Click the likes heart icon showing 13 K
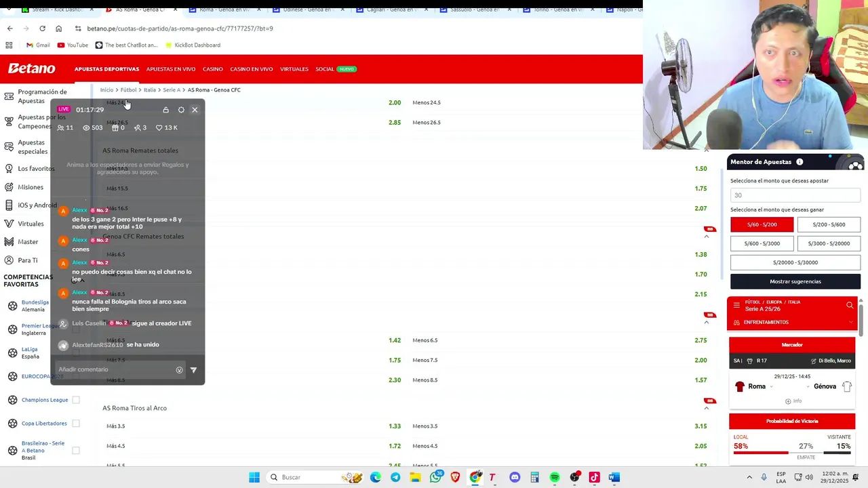This screenshot has width=868, height=488. coord(159,127)
